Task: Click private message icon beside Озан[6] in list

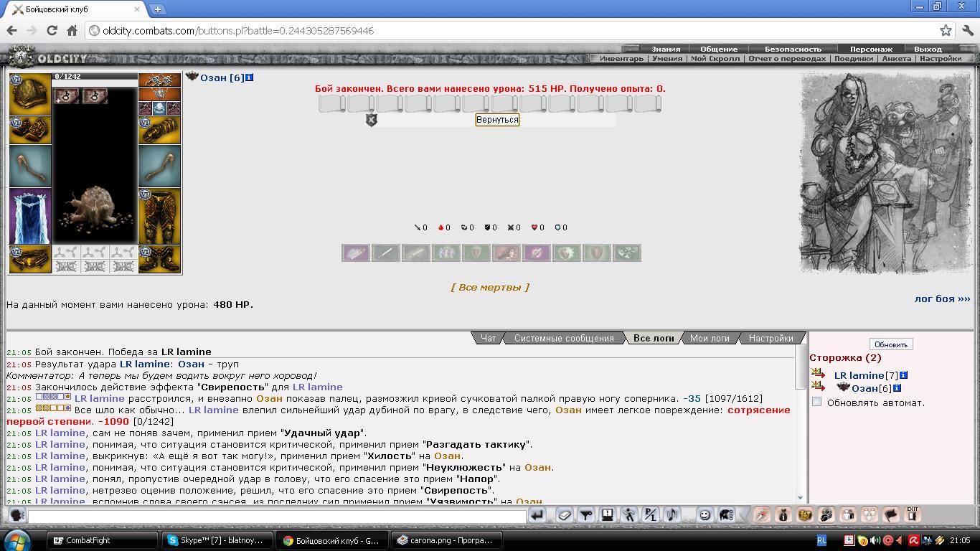Action: click(819, 387)
